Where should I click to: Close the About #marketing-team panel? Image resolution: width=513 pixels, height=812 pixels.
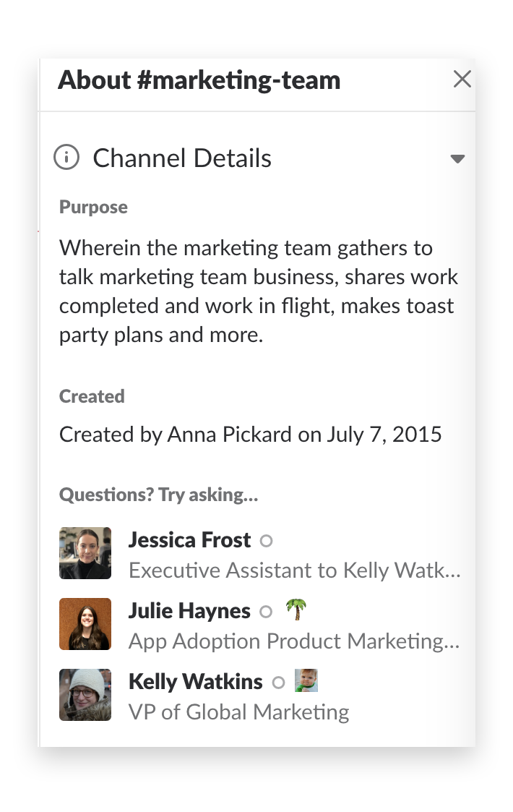[462, 80]
